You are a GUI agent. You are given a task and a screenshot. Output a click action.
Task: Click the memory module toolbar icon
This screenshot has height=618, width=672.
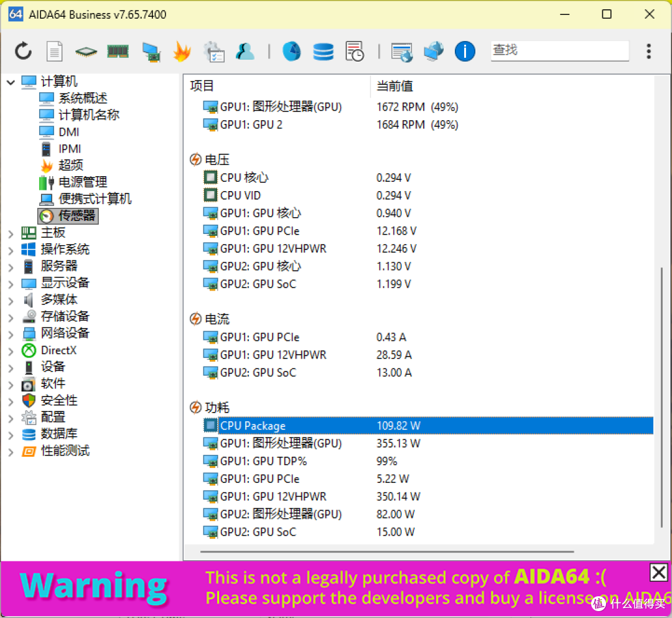point(118,52)
